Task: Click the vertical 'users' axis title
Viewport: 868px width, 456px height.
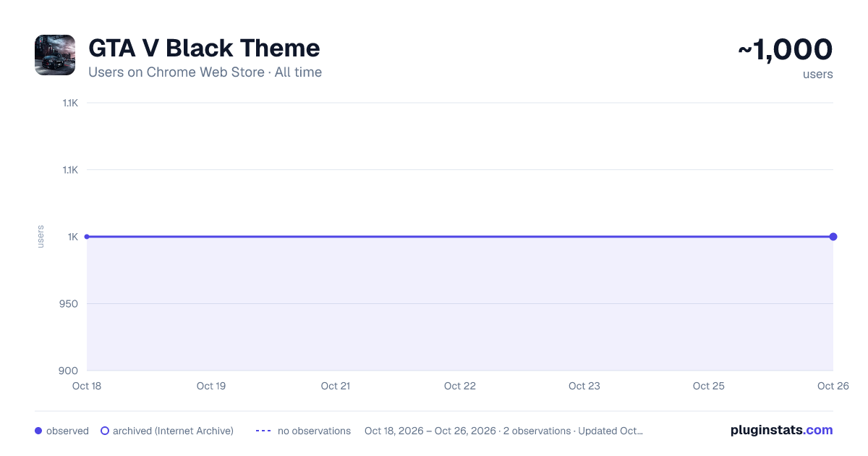Action: 41,237
